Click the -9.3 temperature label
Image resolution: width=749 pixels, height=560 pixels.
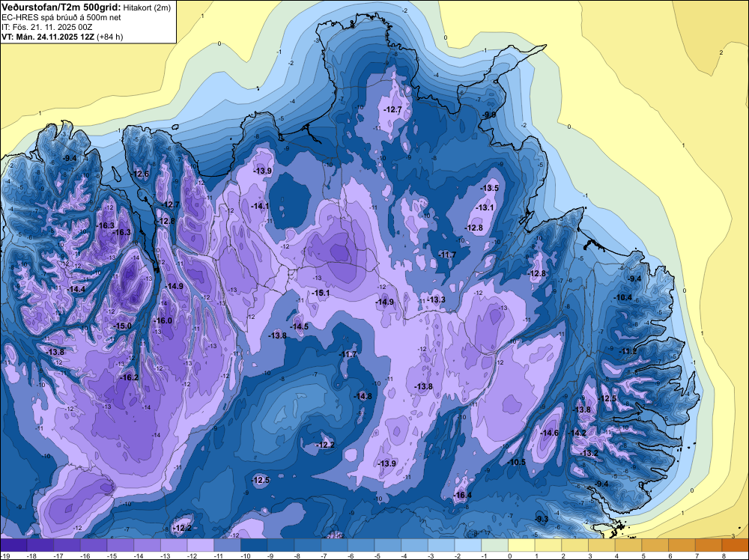click(x=542, y=519)
